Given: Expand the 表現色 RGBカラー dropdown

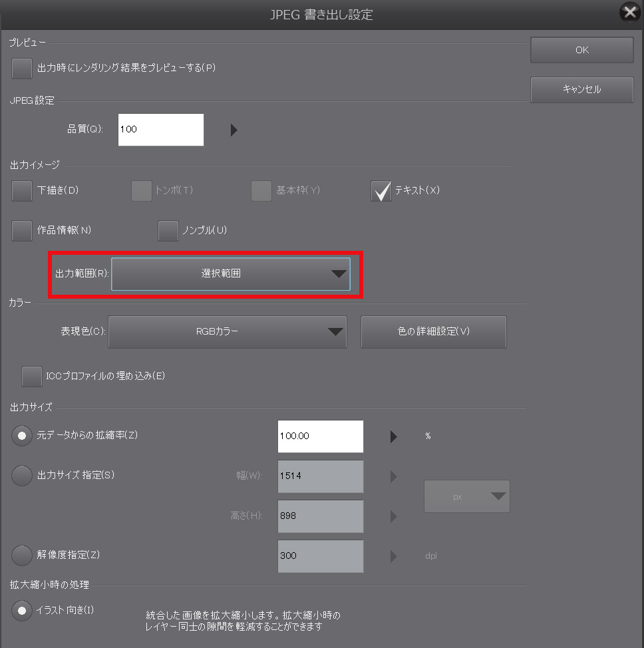Looking at the screenshot, I should coord(228,331).
